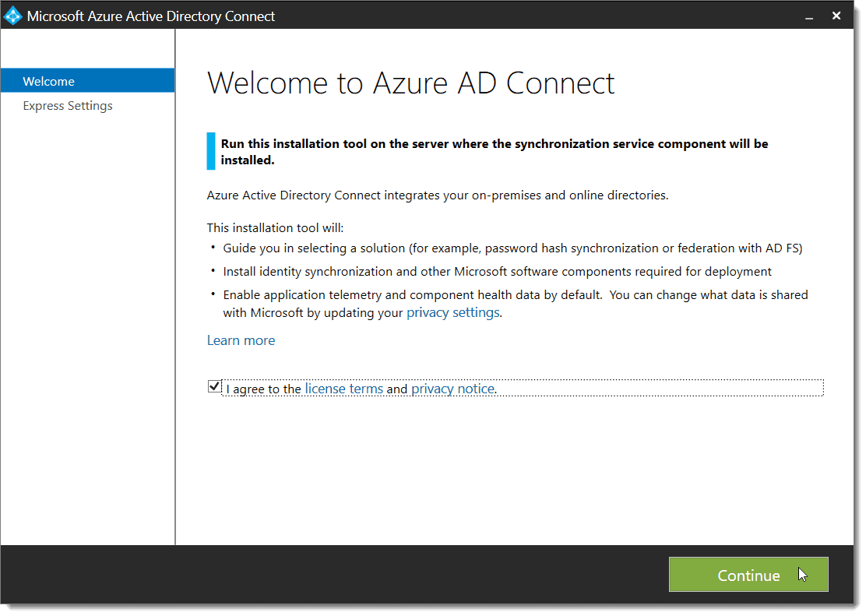Click the 'Enable application telemetry' bullet text
Screen dimensions: 866x616
(516, 303)
